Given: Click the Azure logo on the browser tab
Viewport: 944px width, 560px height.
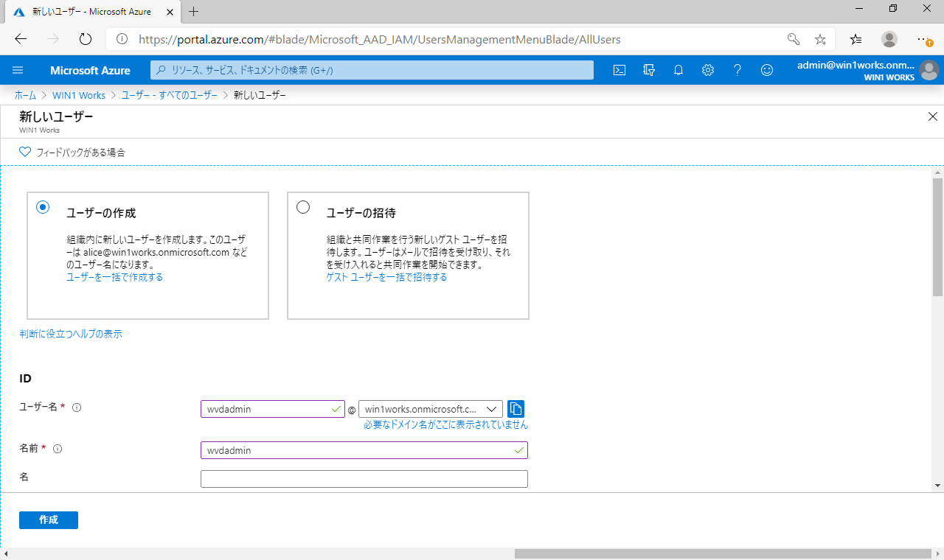Looking at the screenshot, I should click(x=20, y=12).
